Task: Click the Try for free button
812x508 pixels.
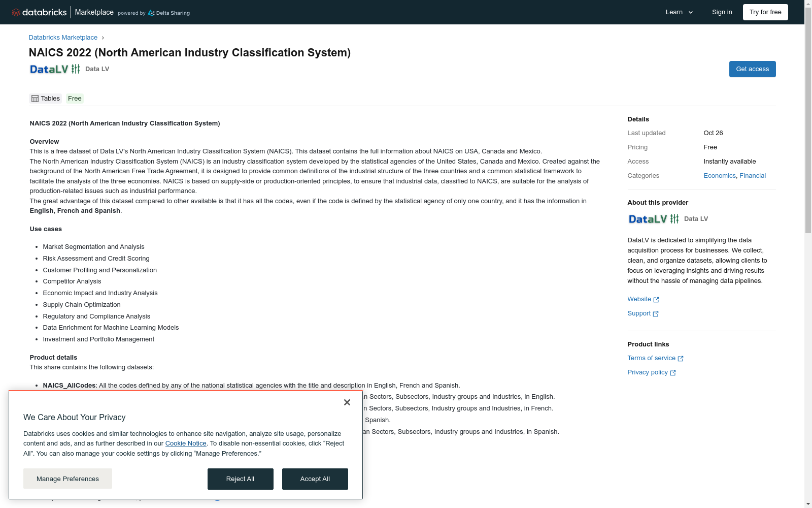Action: [x=765, y=12]
